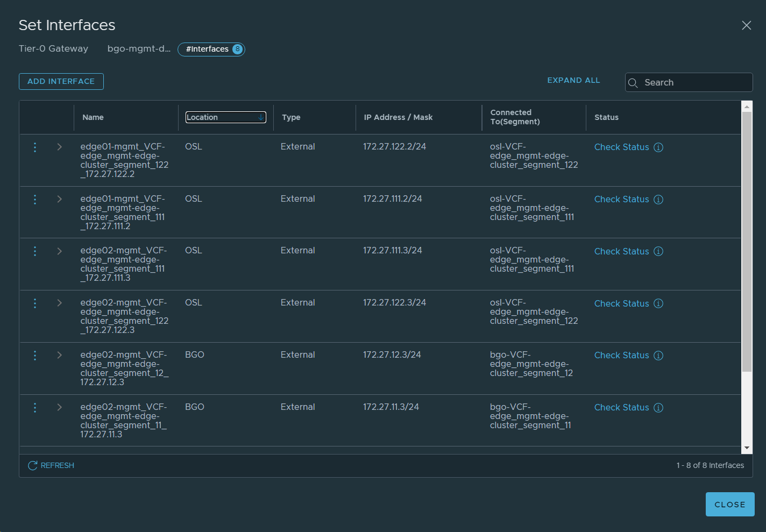Click the refresh icon in footer
Viewport: 766px width, 532px height.
tap(33, 465)
